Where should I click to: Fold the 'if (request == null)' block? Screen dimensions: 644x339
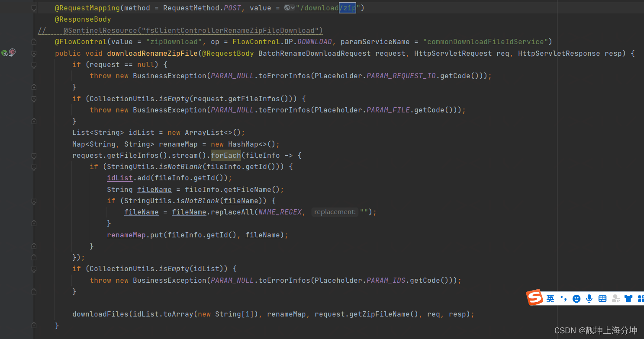pyautogui.click(x=34, y=64)
